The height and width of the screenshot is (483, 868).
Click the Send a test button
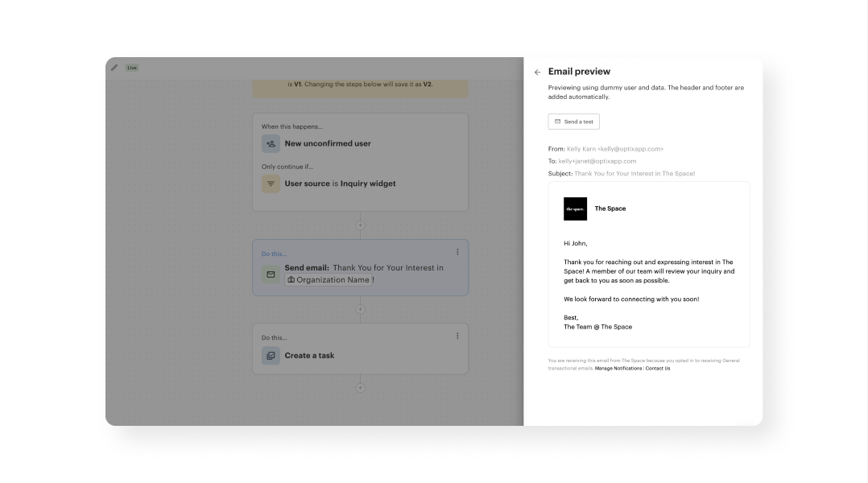[573, 121]
